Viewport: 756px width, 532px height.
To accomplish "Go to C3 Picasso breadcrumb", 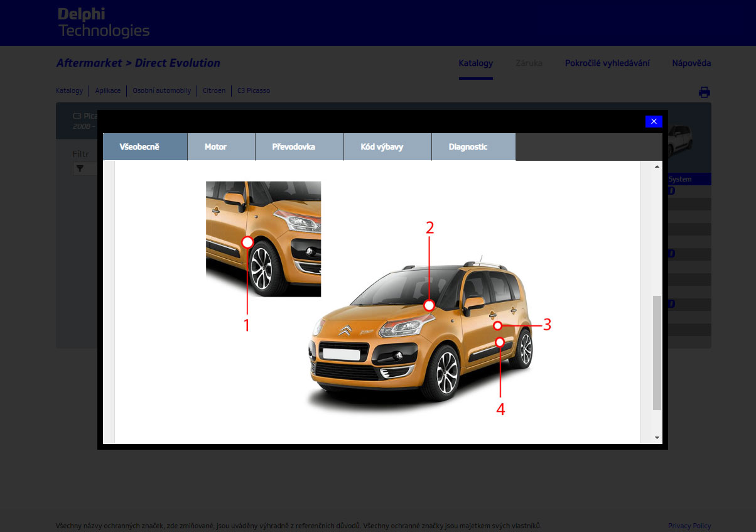I will [254, 90].
